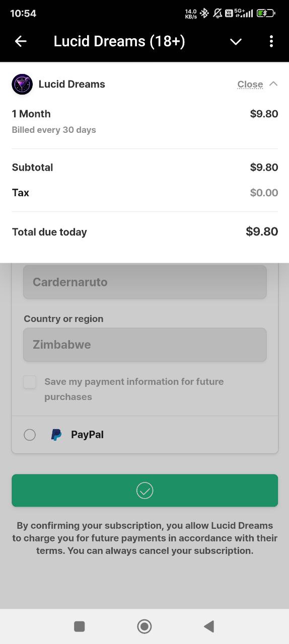Tap the PayPal logo icon
Viewport: 289px width, 644px height.
coord(56,435)
